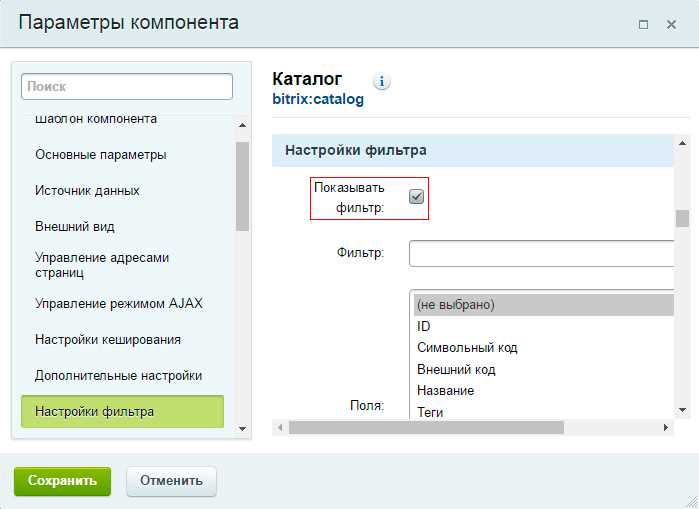
Task: Click the bitrix:catalog component name
Action: (x=318, y=99)
